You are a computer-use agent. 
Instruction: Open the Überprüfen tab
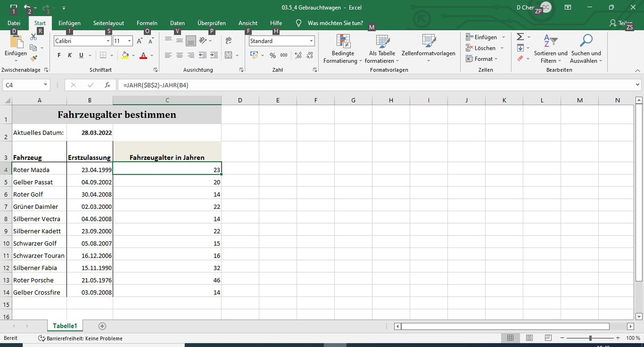tap(211, 23)
